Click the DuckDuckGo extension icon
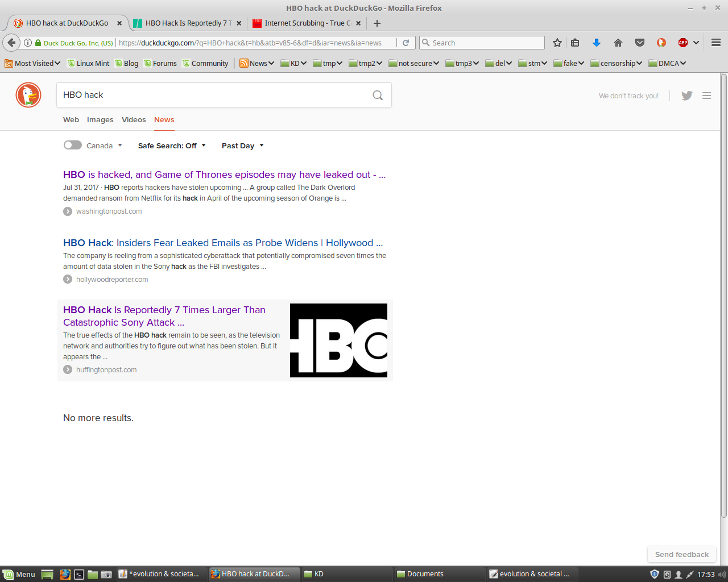This screenshot has width=728, height=582. click(x=660, y=42)
